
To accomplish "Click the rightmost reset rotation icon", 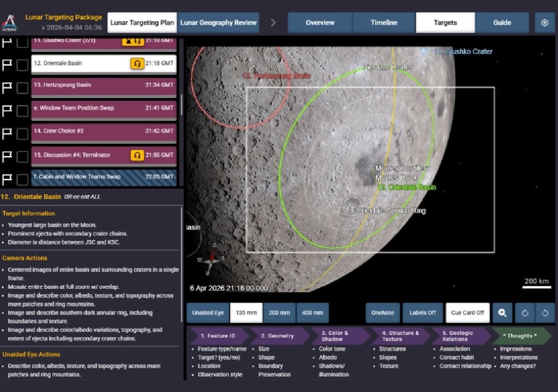I will click(x=545, y=313).
